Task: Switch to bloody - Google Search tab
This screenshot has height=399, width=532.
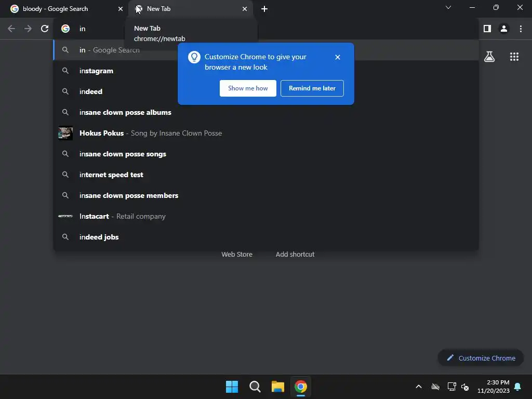Action: [67, 9]
